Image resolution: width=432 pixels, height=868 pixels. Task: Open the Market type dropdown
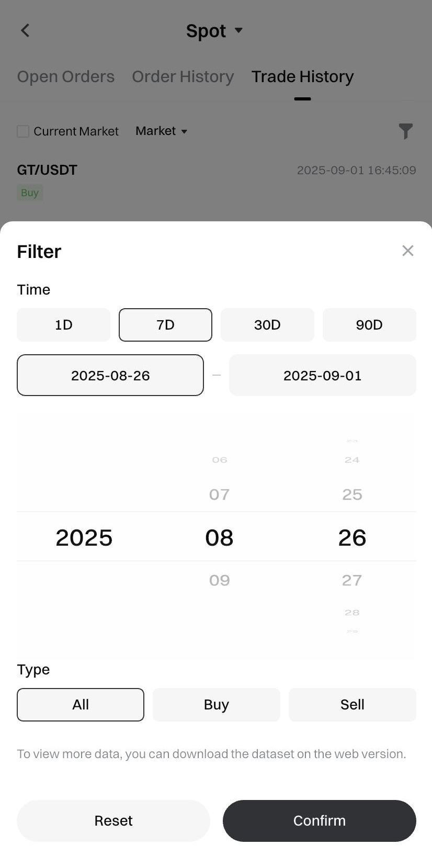161,131
